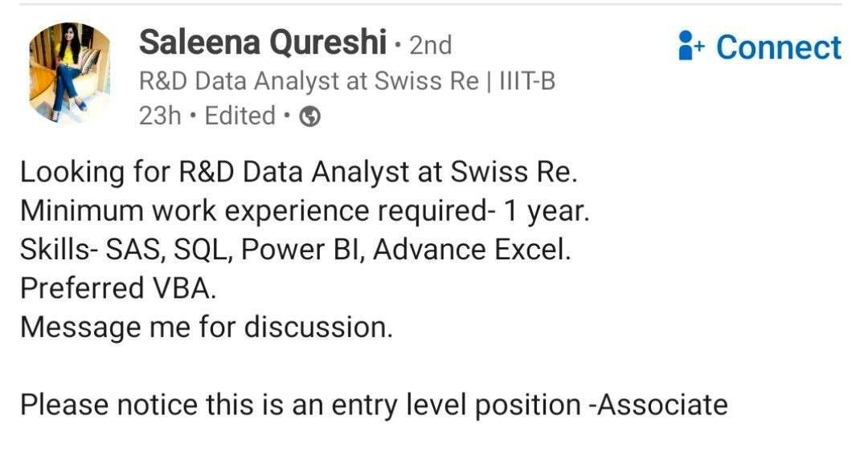Screen dimensions: 868x452
Task: Click the Minimum work experience required line
Action: coord(305,211)
